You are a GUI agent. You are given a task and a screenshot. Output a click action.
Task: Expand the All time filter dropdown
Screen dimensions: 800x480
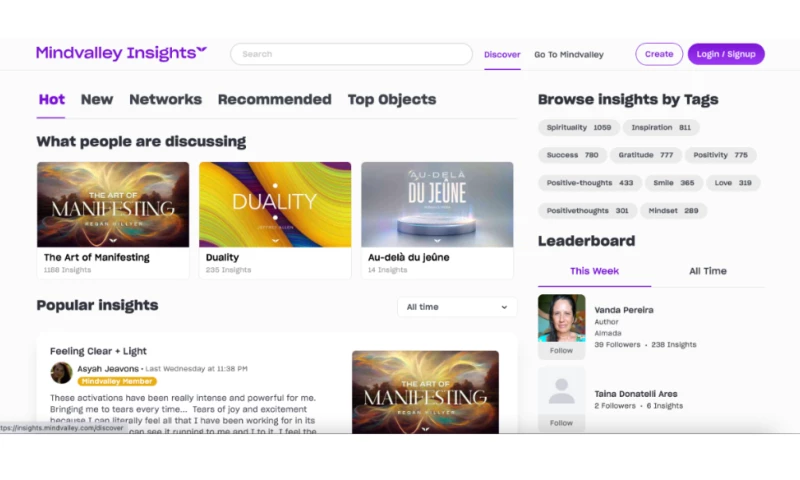[457, 307]
